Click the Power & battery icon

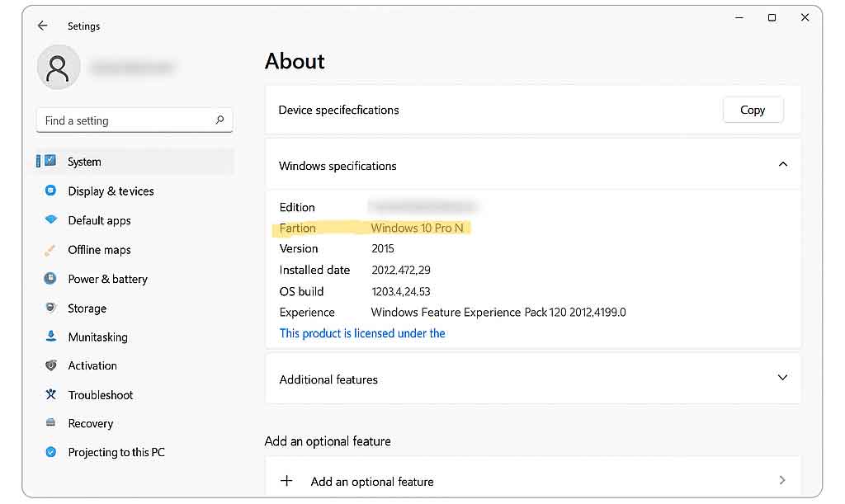(50, 278)
